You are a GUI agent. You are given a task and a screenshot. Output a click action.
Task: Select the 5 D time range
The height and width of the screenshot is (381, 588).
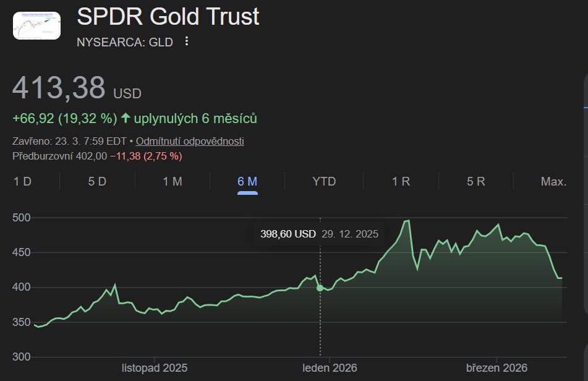click(x=97, y=181)
